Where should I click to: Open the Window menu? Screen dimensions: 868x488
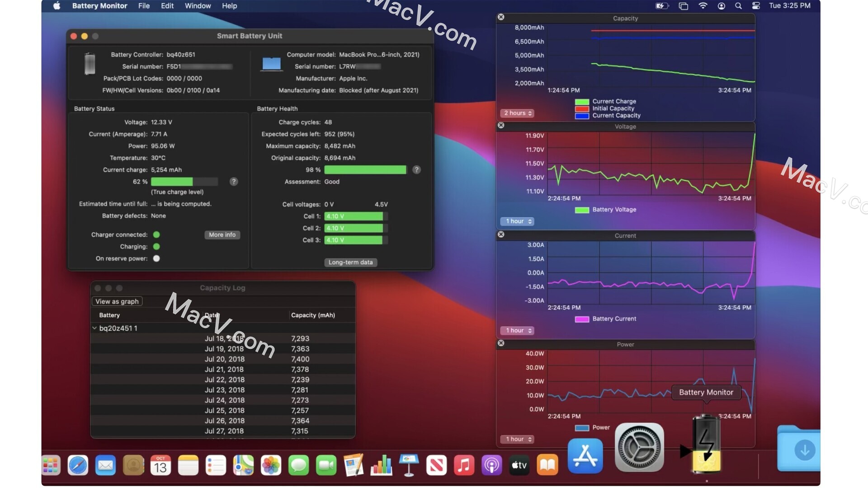(198, 6)
